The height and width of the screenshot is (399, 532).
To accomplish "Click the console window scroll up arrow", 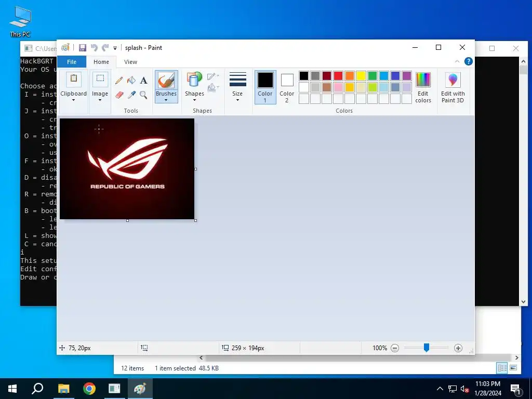I will pyautogui.click(x=524, y=61).
